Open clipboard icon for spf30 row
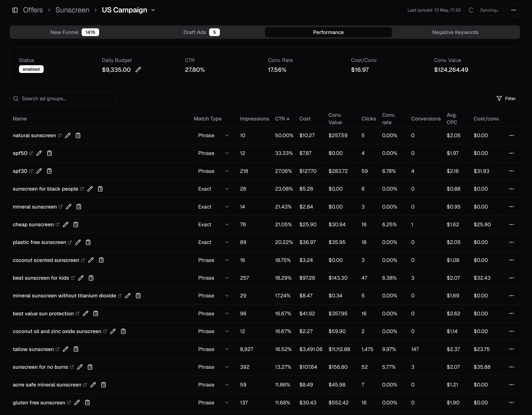The height and width of the screenshot is (415, 532). click(x=49, y=171)
